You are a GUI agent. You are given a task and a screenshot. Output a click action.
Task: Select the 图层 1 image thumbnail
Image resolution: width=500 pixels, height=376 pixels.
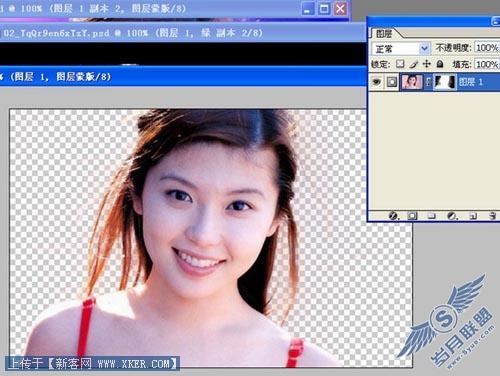point(412,82)
